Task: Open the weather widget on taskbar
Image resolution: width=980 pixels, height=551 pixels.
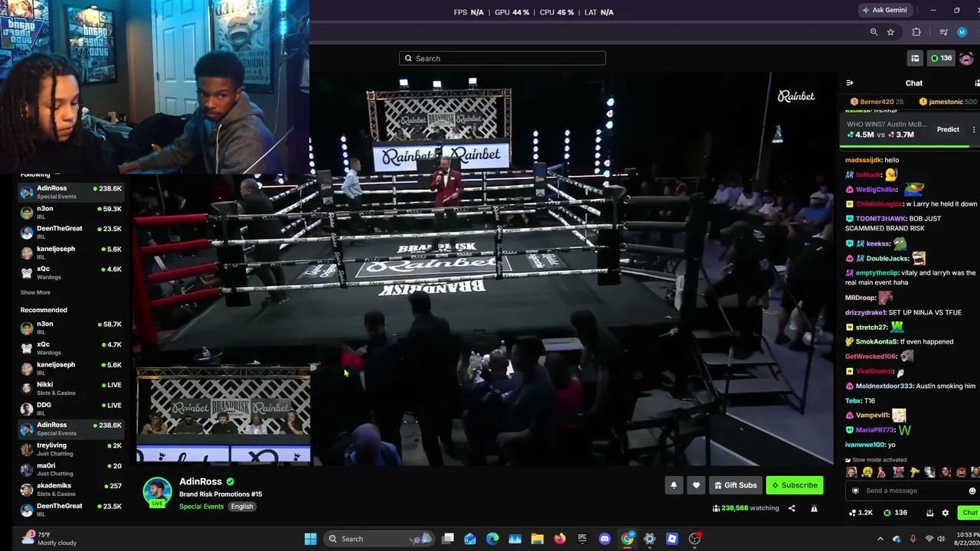Action: tap(50, 539)
